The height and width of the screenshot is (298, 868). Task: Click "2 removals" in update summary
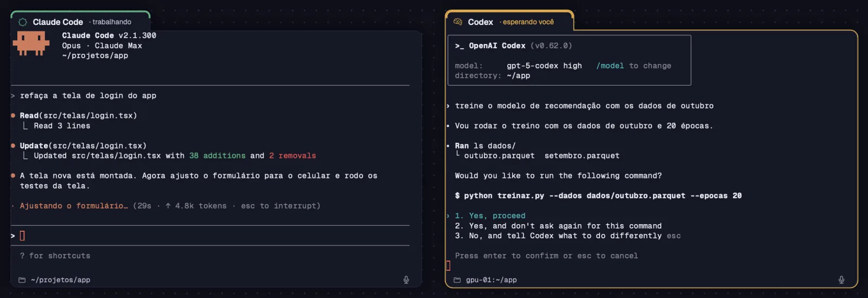point(292,156)
